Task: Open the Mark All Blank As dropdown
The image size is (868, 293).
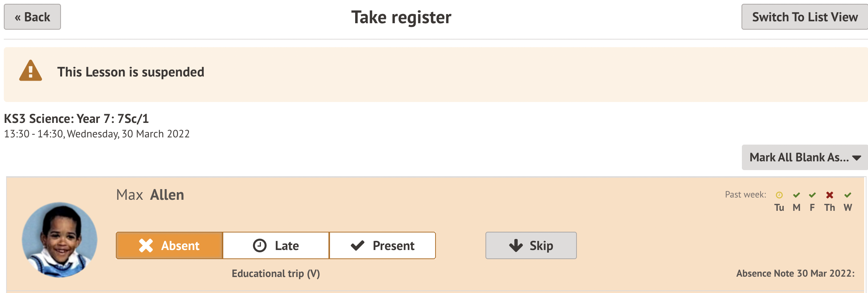Action: (804, 158)
